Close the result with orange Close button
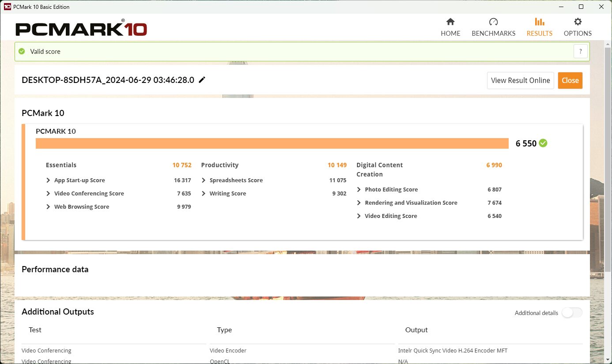This screenshot has width=612, height=364. (570, 80)
